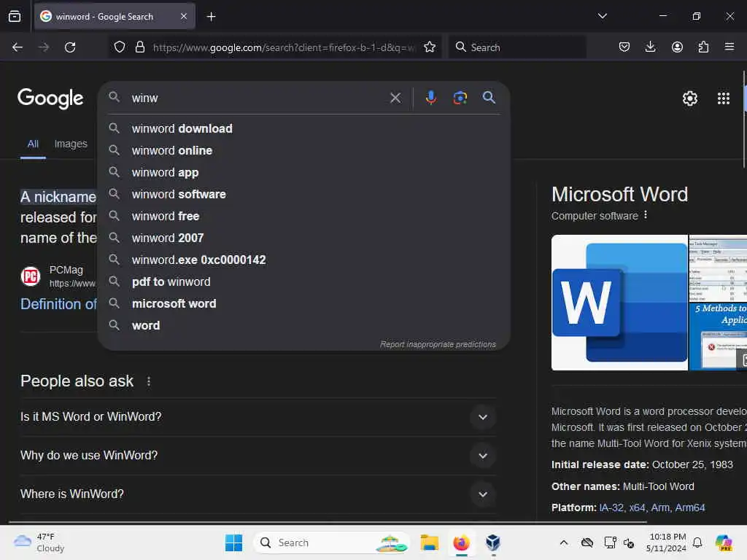This screenshot has width=747, height=560.
Task: Choose suggestion 'pdf to winword'
Action: (304, 282)
